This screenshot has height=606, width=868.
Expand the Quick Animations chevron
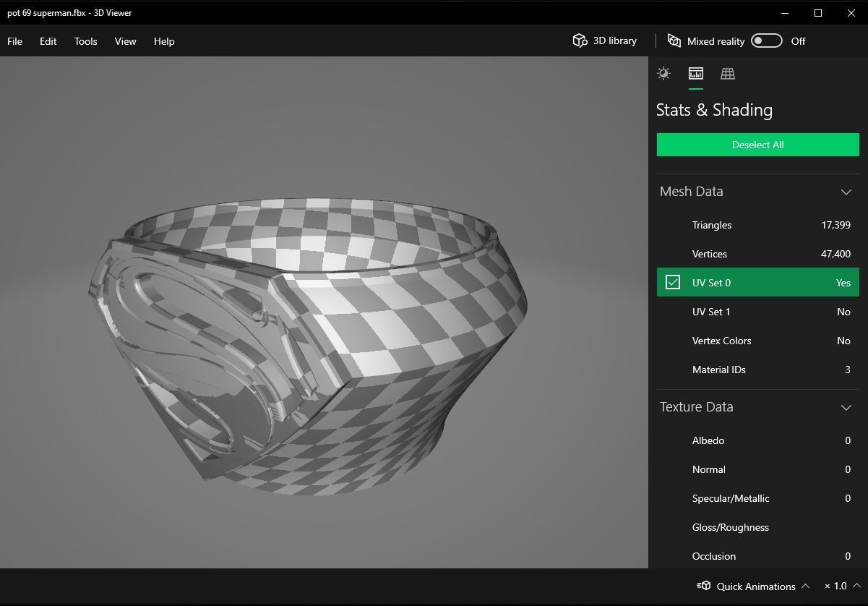(805, 586)
